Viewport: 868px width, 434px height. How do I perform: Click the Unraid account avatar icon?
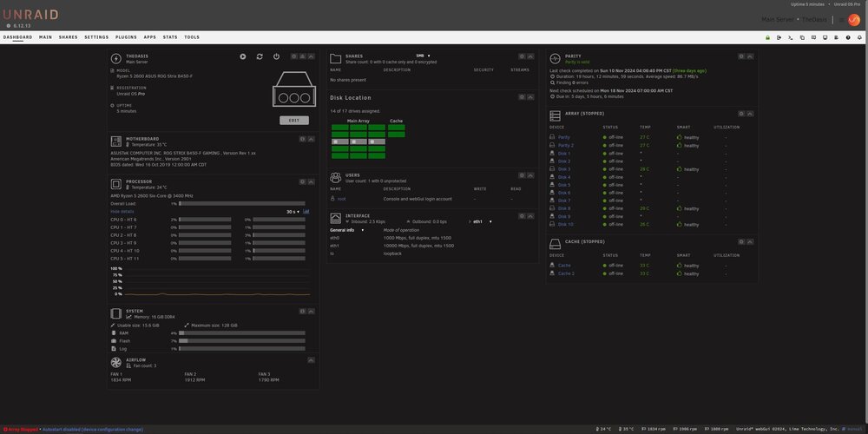[854, 20]
